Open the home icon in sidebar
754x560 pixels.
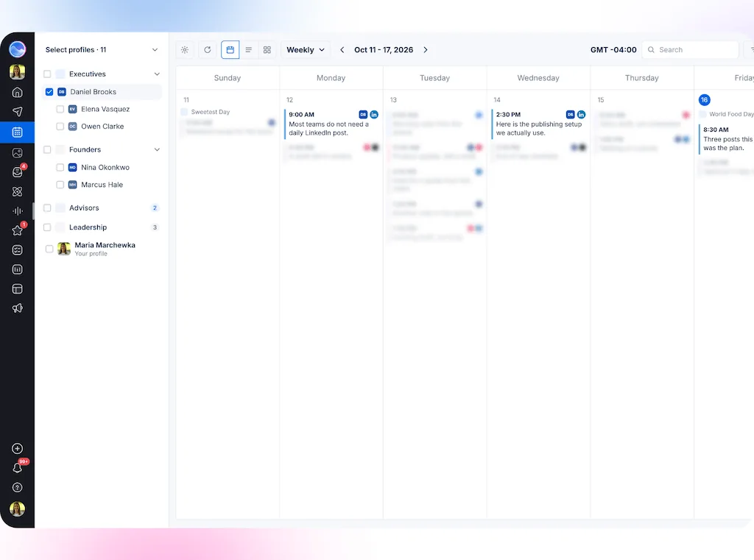pos(18,92)
